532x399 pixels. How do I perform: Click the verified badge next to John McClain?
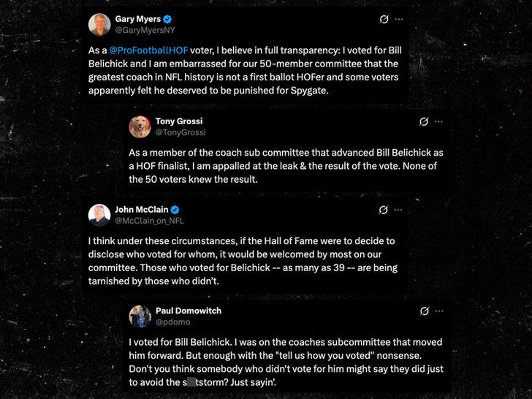175,210
